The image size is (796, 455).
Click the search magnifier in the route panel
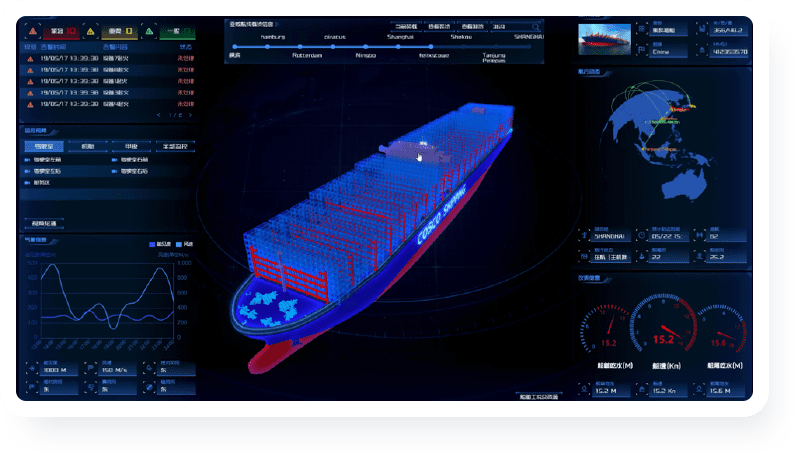point(536,26)
